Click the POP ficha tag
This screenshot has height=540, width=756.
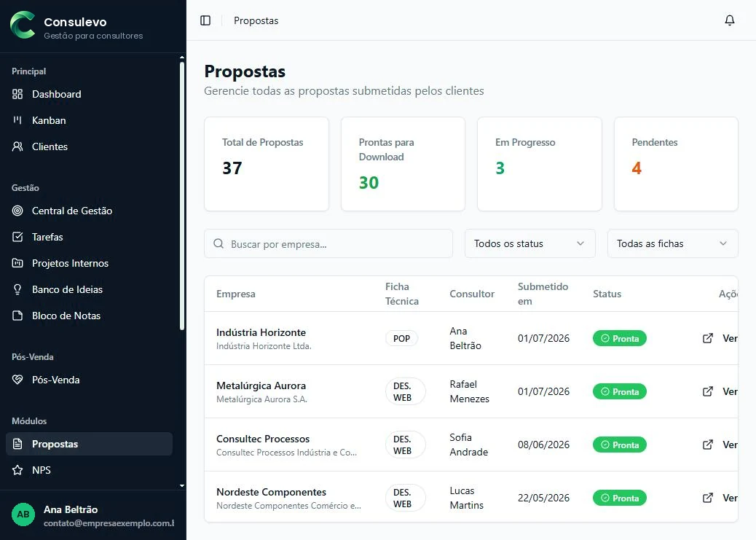pyautogui.click(x=401, y=338)
